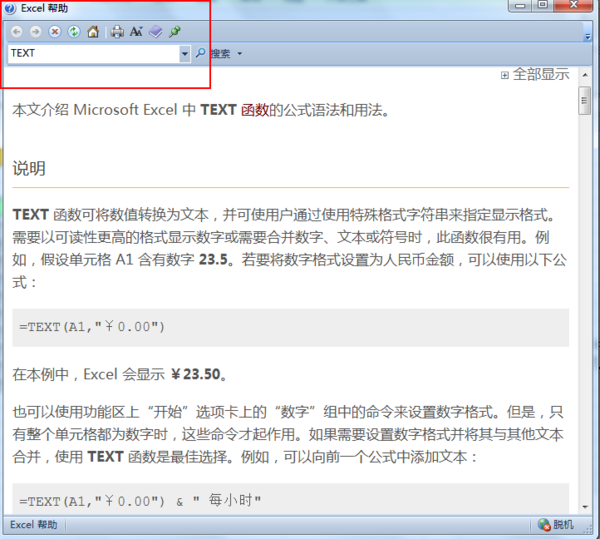Click the Forward navigation arrow
Screen dimensions: 600x539
point(36,32)
